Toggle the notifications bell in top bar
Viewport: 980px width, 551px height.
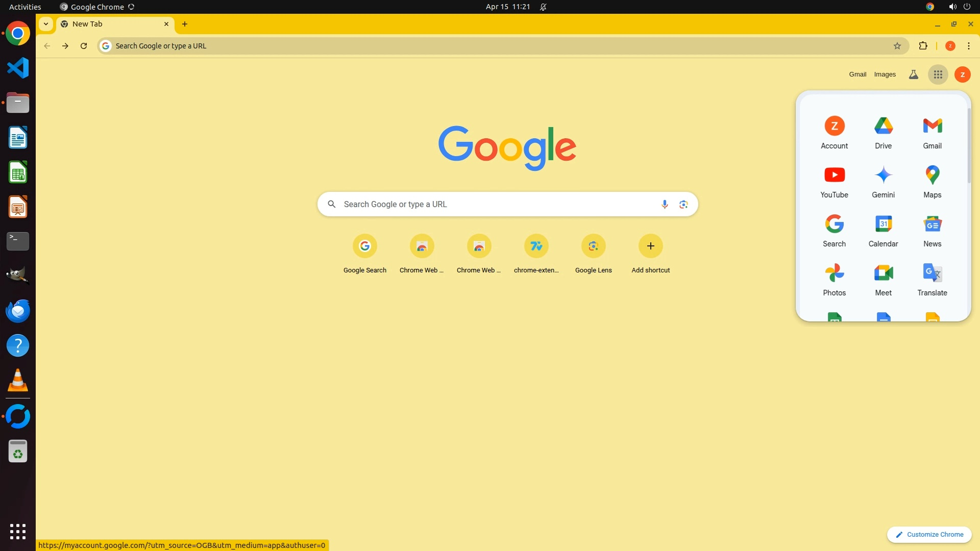pyautogui.click(x=543, y=7)
